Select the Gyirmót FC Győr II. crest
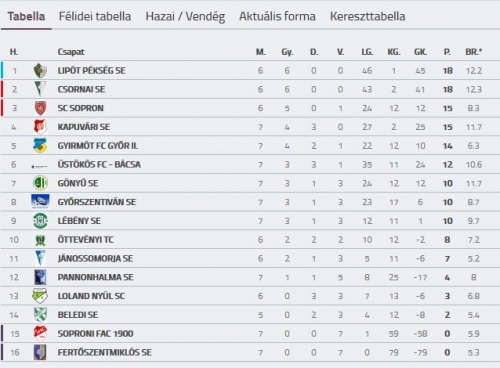500x368 pixels. [x=40, y=146]
